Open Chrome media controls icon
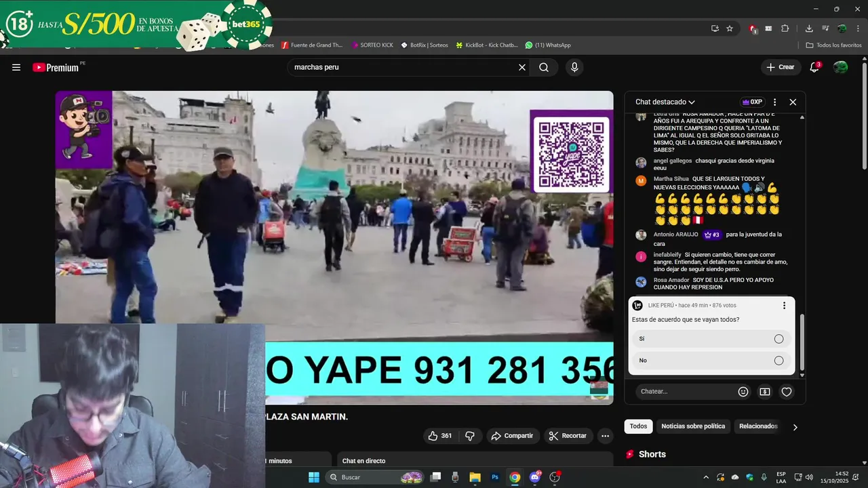Screen dimensions: 868x488 (x=825, y=28)
